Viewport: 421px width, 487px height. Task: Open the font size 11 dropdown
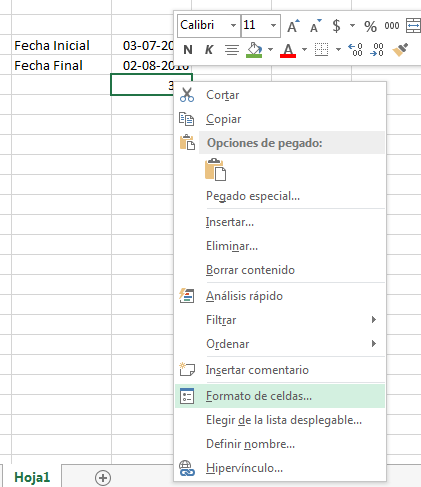[x=273, y=26]
